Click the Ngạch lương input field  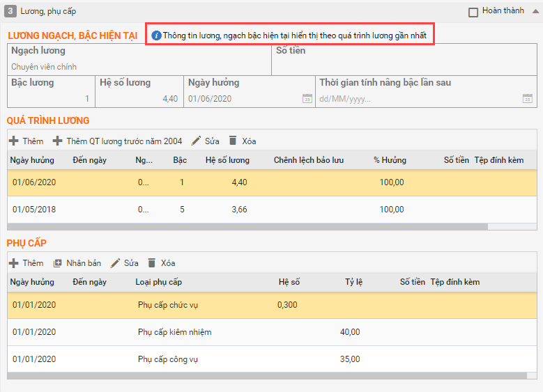pyautogui.click(x=139, y=67)
